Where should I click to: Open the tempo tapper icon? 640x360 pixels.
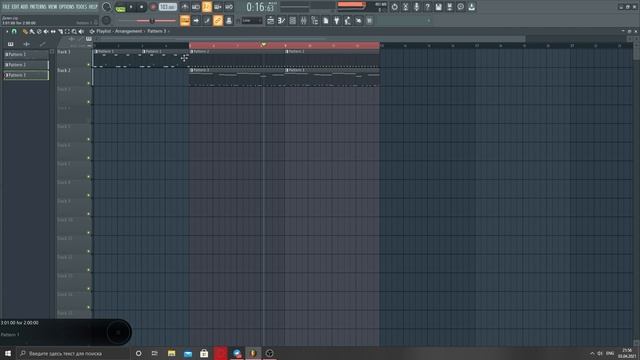348,20
